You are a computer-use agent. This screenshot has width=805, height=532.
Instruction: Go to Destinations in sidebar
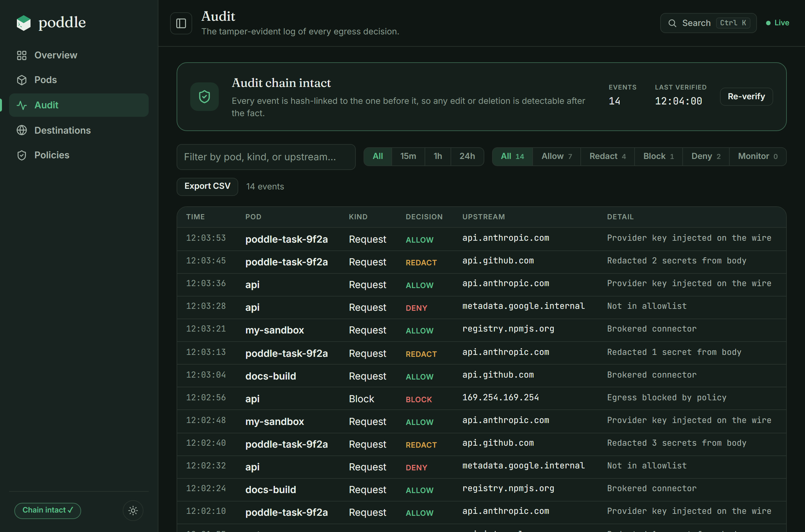coord(79,130)
